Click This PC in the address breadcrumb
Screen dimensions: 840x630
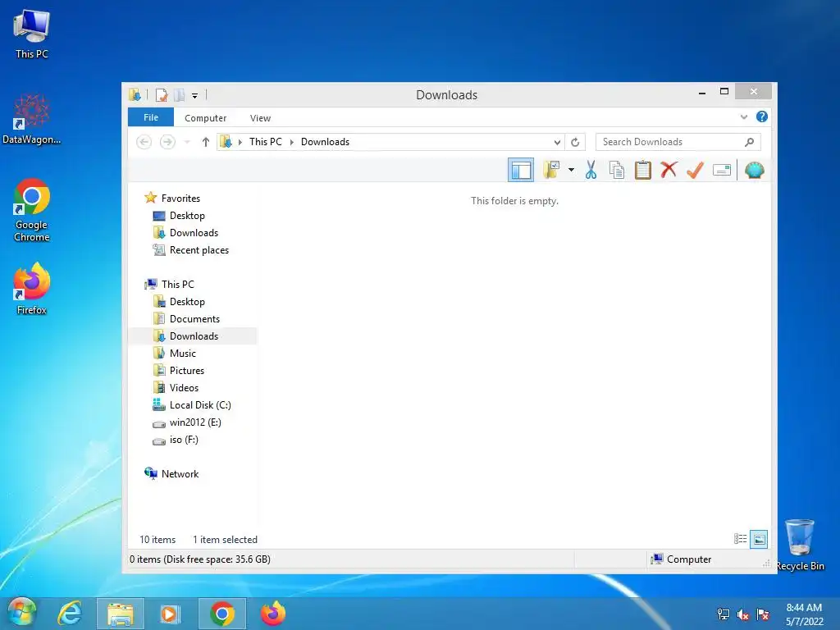(x=265, y=142)
